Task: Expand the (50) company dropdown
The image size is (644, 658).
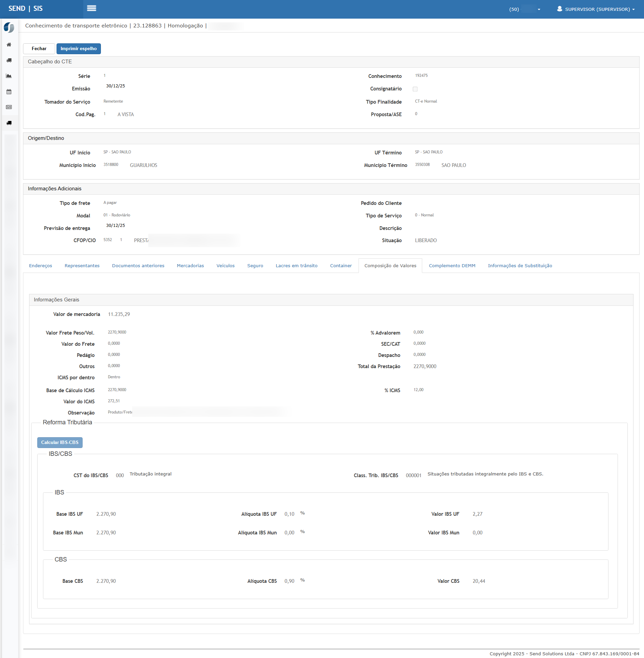Action: [525, 9]
